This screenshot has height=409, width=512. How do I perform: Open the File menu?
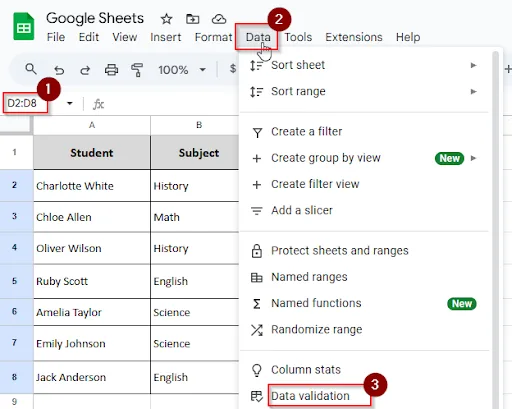[56, 37]
